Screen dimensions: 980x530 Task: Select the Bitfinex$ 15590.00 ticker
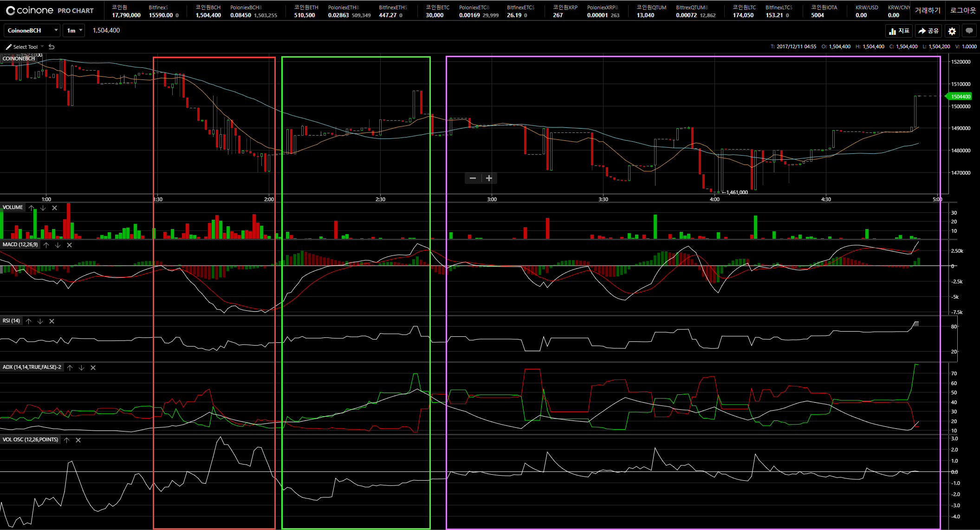pyautogui.click(x=164, y=11)
